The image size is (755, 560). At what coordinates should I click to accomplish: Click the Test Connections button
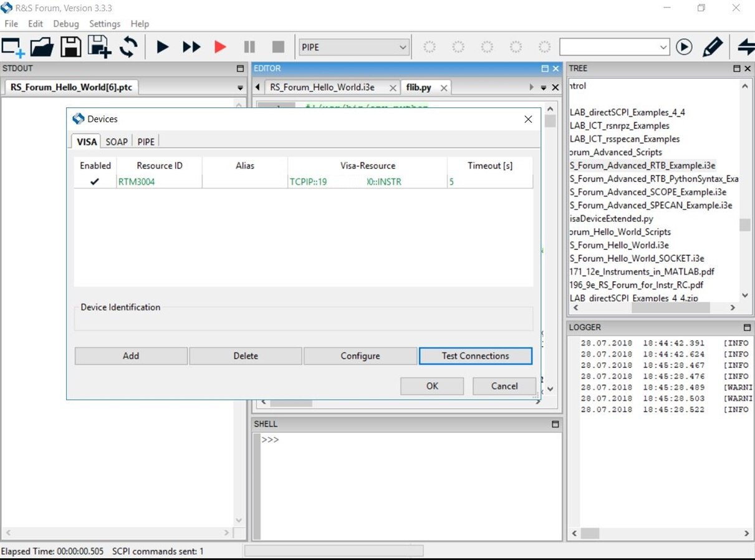[475, 356]
